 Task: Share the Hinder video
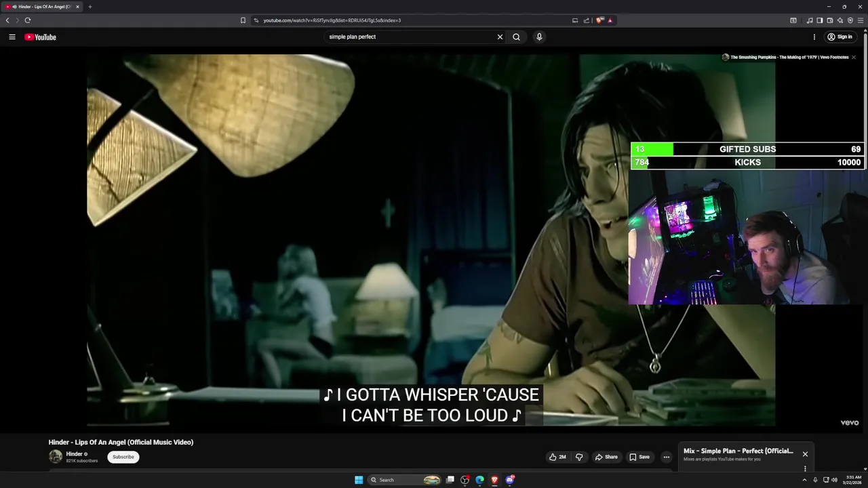606,457
